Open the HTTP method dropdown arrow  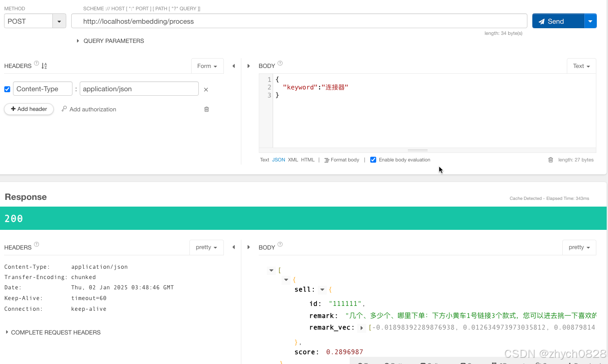click(59, 21)
